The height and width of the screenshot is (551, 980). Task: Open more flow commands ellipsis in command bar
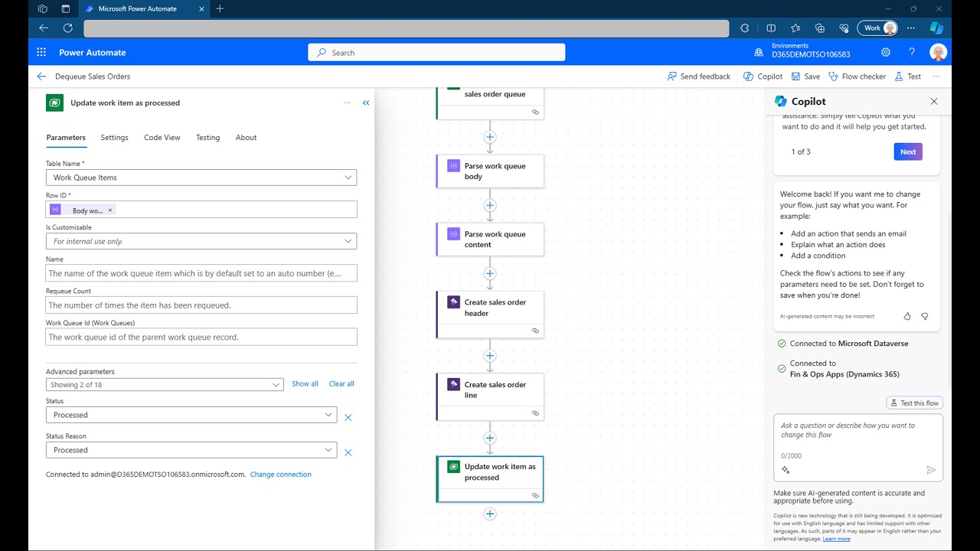coord(936,77)
